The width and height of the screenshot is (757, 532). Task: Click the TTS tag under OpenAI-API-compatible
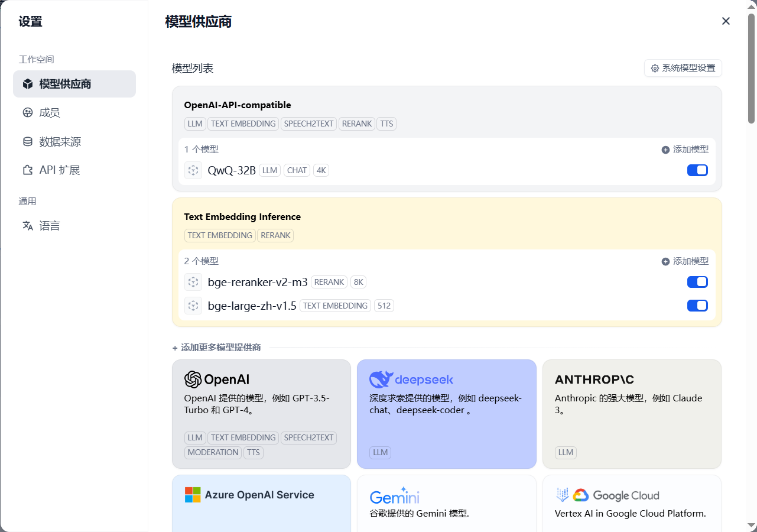[386, 124]
